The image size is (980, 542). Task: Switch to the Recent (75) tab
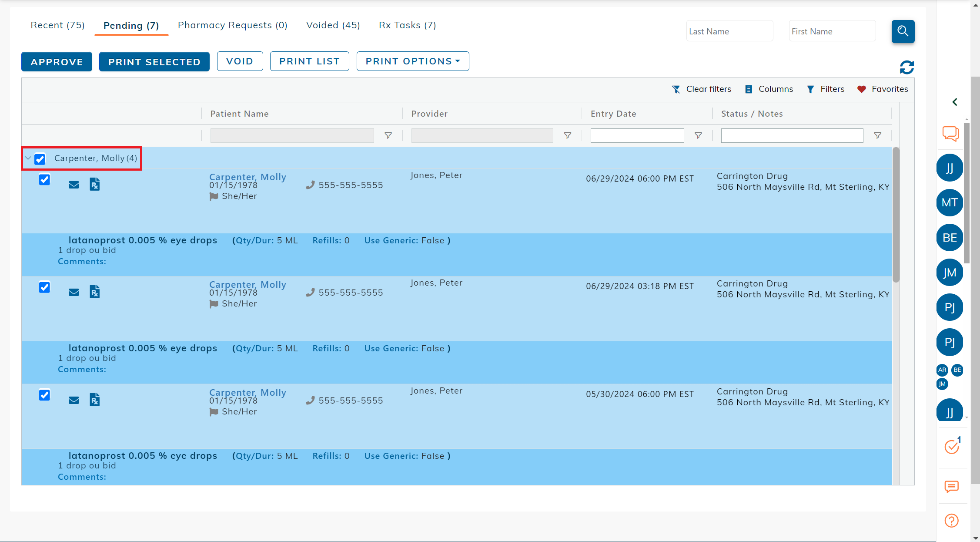coord(57,25)
